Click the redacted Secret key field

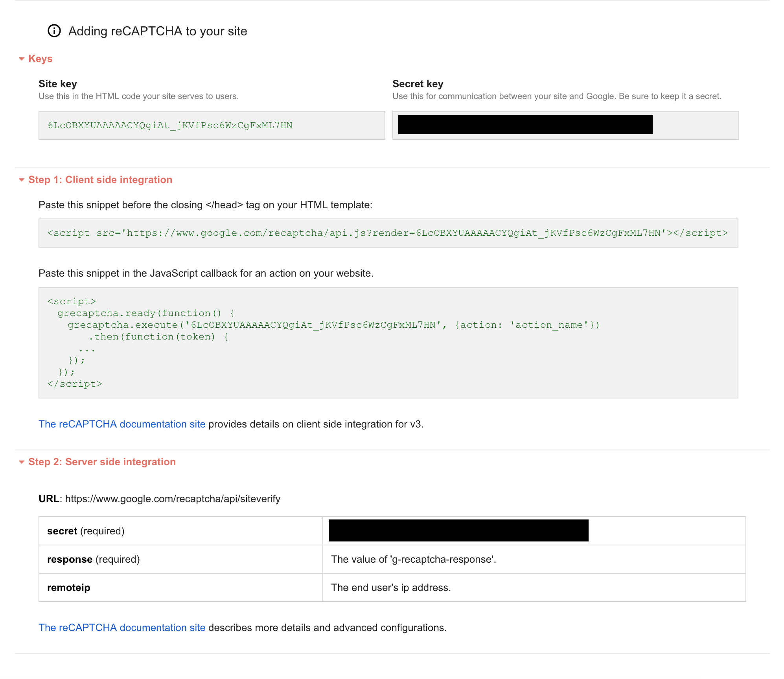(525, 125)
